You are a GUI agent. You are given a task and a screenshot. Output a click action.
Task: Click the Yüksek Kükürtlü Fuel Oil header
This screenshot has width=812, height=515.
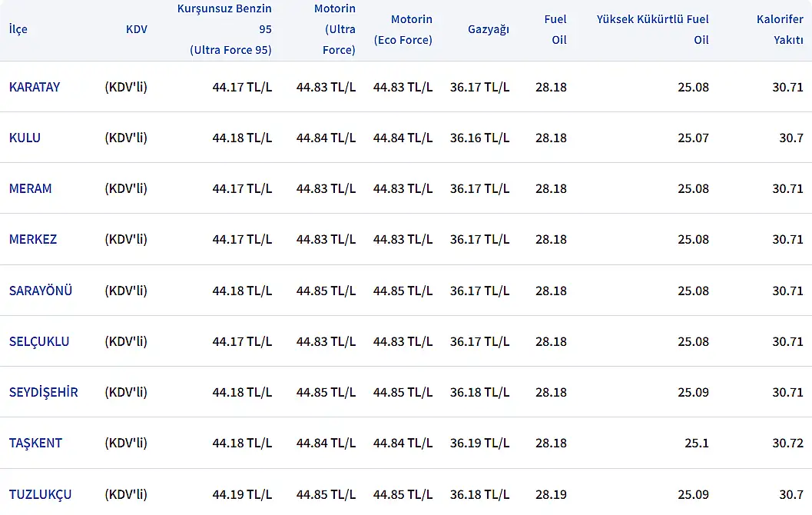pyautogui.click(x=653, y=29)
